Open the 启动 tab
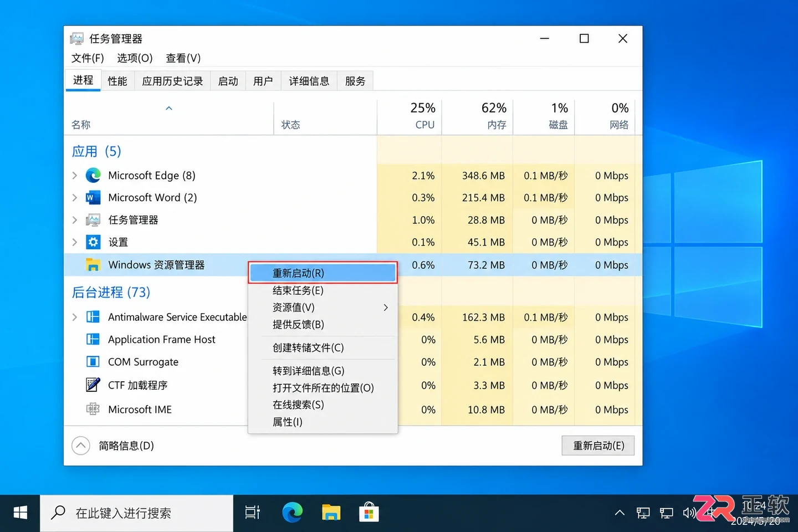The image size is (798, 532). point(228,81)
